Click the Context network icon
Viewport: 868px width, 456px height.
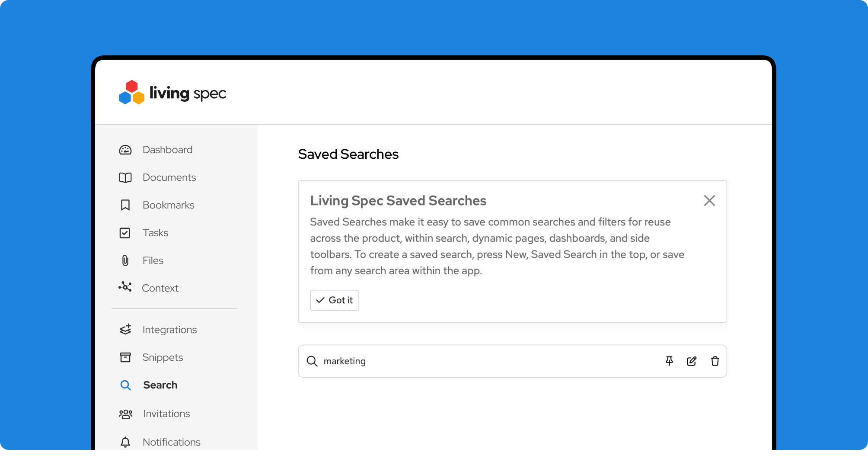(125, 287)
